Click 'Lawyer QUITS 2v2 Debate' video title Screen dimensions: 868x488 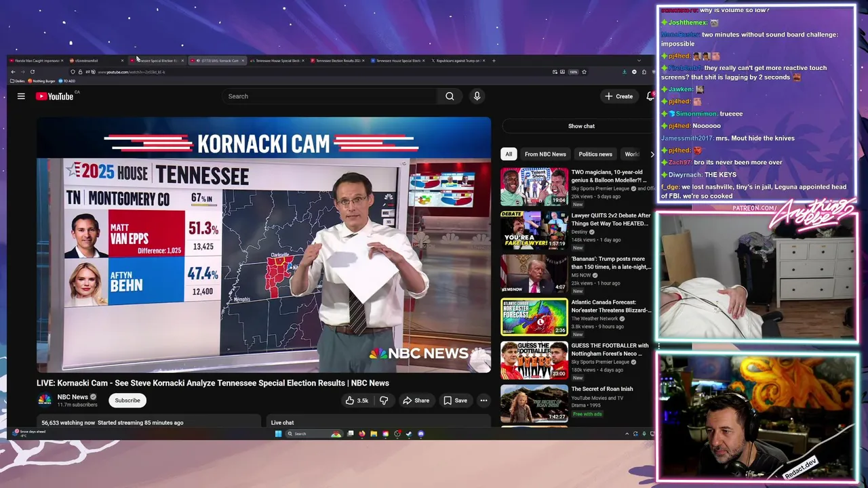611,219
